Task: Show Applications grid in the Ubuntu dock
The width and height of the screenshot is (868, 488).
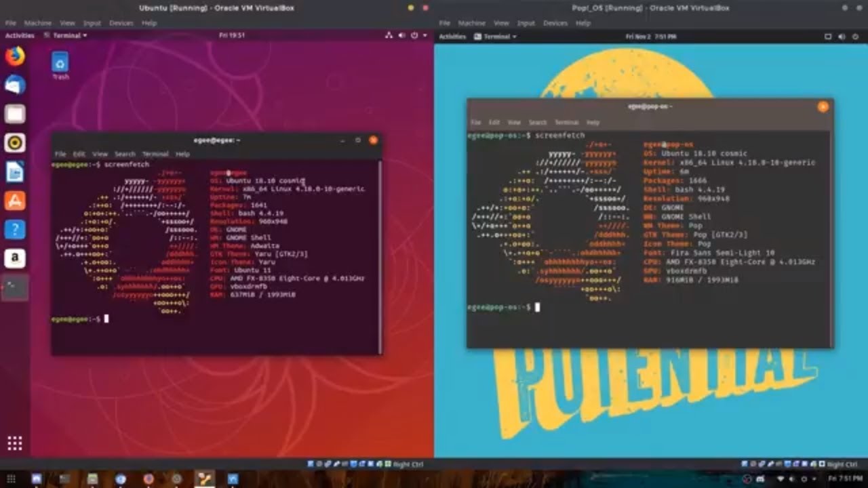Action: 15,443
